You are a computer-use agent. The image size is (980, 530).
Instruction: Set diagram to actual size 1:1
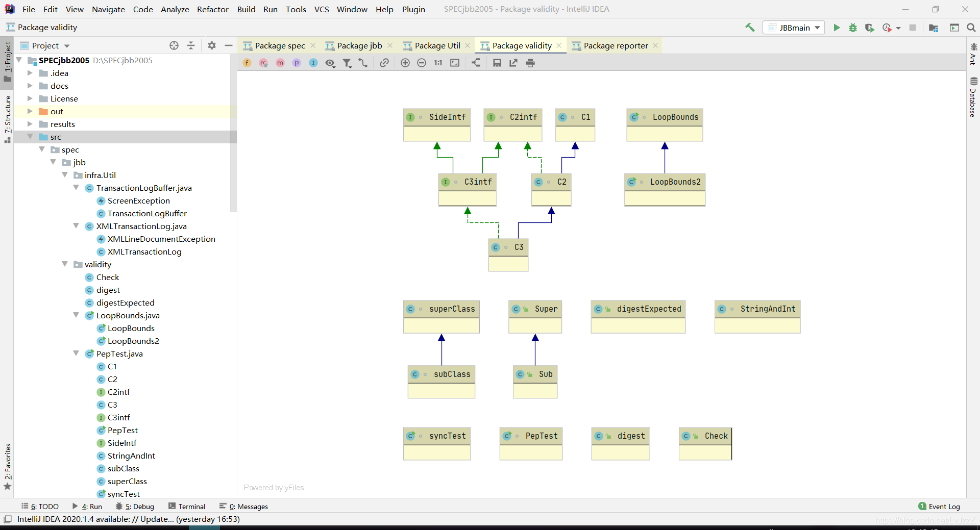click(438, 63)
